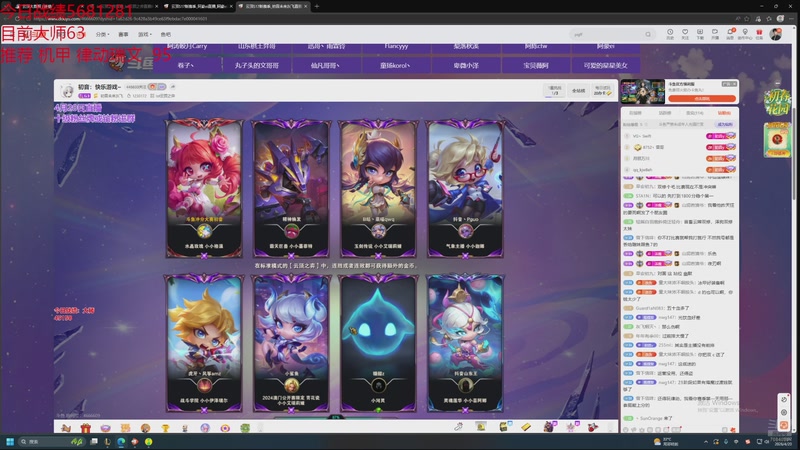
Task: Open the 赛事 navigation item
Action: [123, 34]
